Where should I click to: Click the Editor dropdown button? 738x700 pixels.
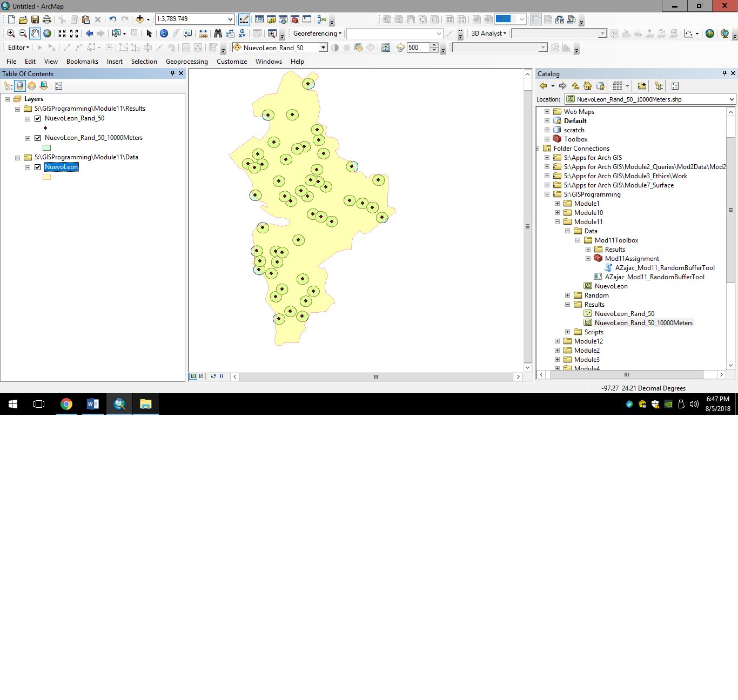(x=18, y=48)
